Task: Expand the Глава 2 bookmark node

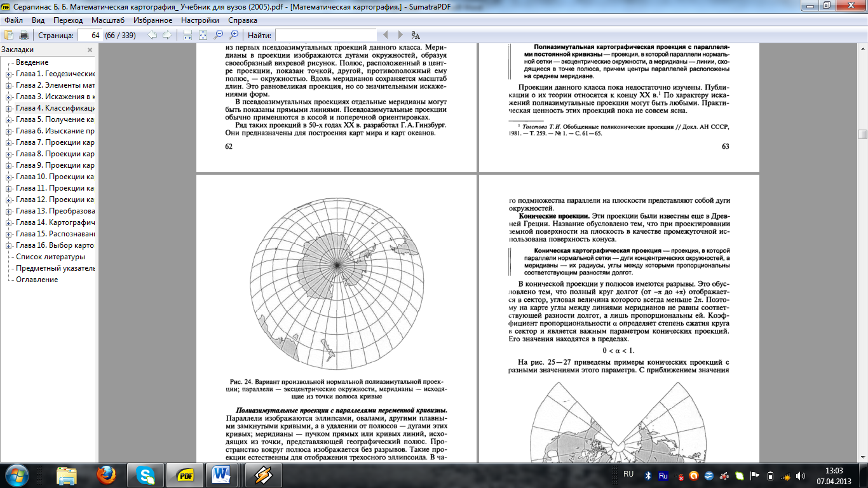Action: tap(9, 85)
